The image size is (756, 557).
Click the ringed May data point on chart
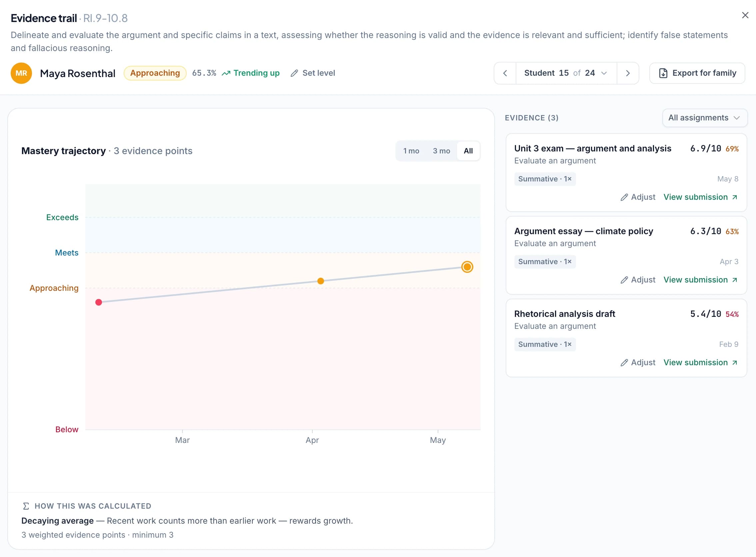coord(467,267)
